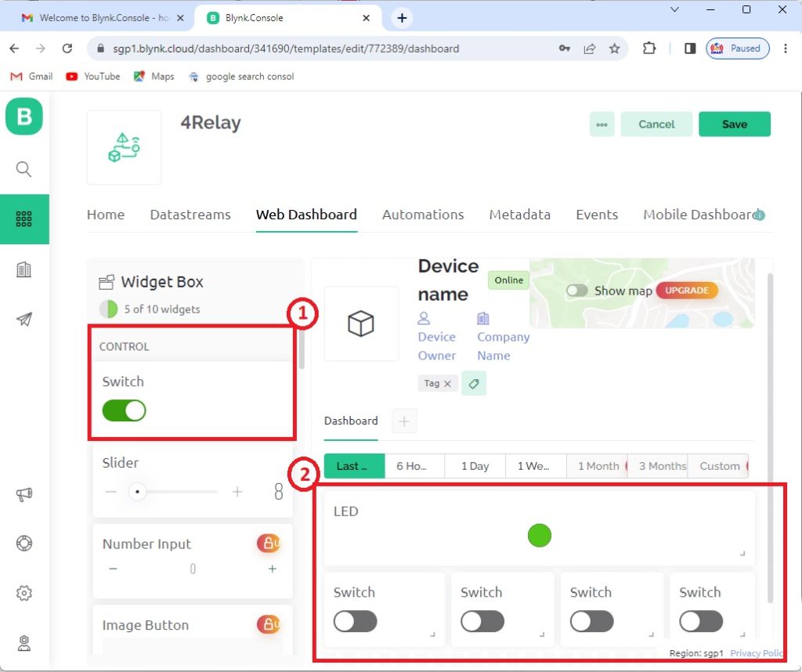Click the Save button

click(x=734, y=125)
